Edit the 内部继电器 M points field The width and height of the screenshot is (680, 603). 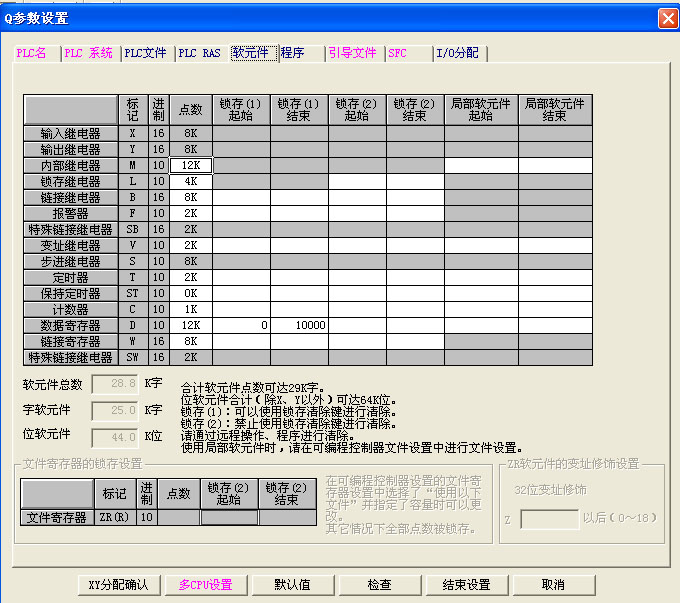tap(190, 166)
